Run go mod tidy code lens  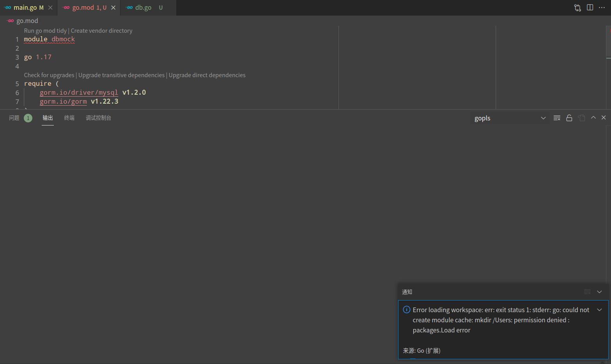point(45,30)
